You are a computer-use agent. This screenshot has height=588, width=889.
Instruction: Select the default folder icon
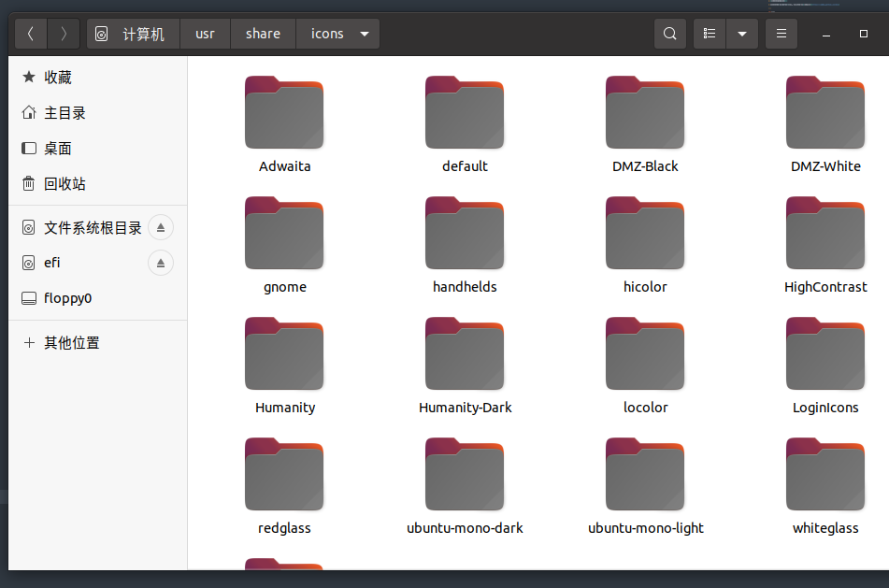(x=465, y=112)
